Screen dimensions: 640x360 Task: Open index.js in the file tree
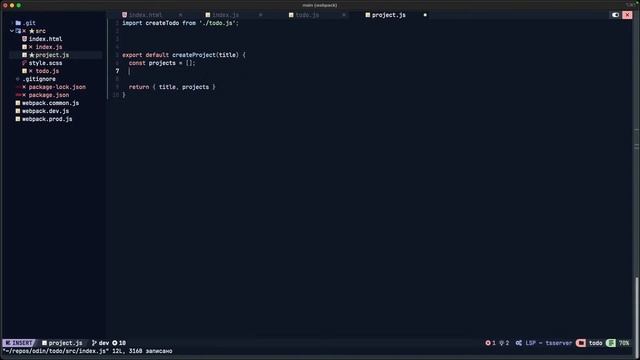tap(49, 47)
